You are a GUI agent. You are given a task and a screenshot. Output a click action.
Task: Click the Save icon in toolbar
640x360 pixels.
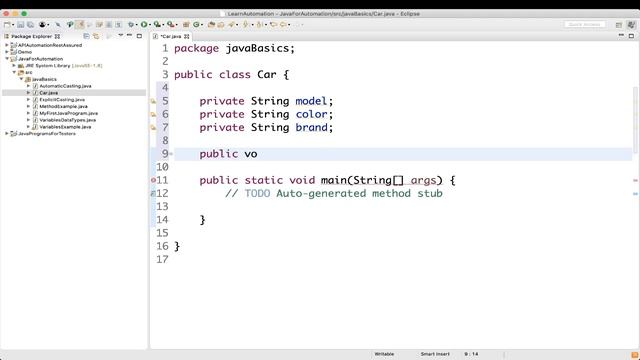click(20, 25)
